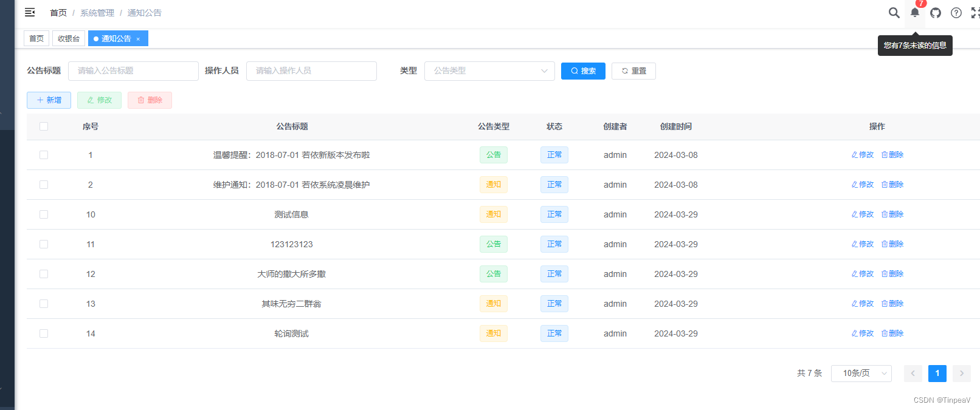Select the checkbox for row 13
The width and height of the screenshot is (980, 410).
pyautogui.click(x=44, y=304)
